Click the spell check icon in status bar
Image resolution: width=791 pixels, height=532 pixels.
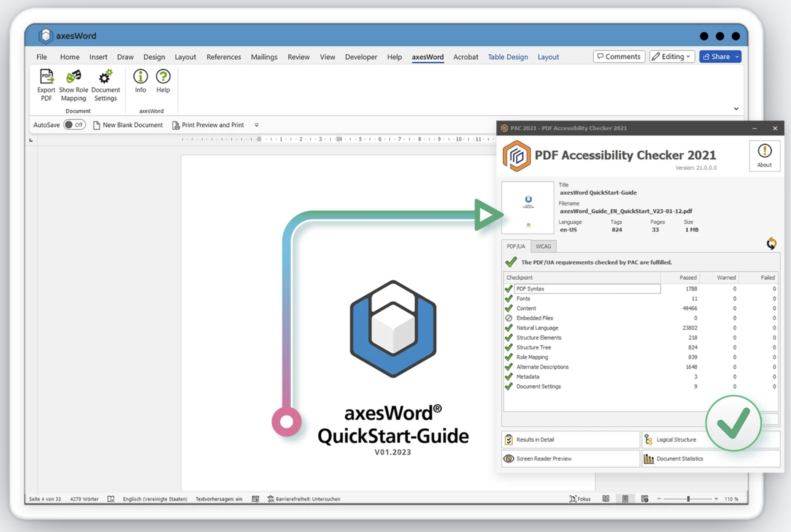click(x=111, y=499)
